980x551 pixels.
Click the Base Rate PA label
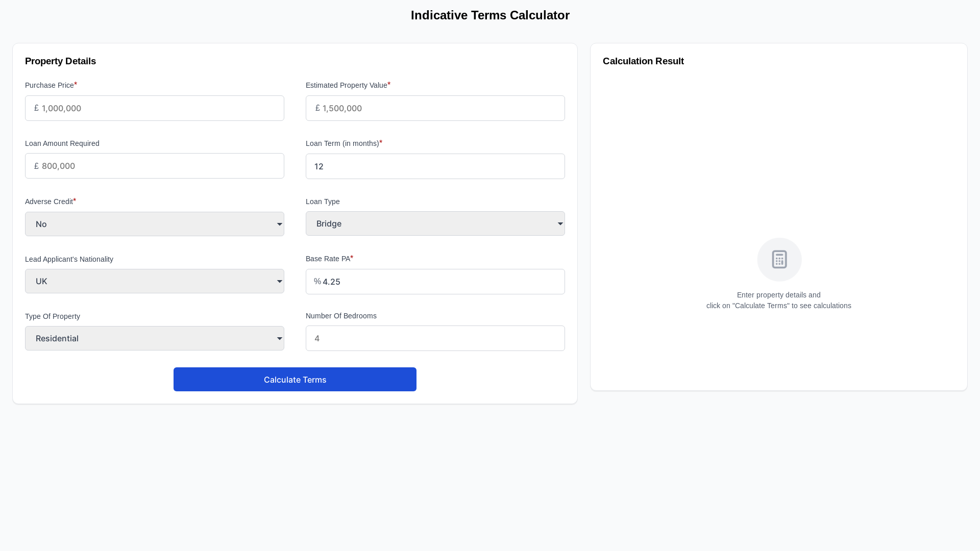[328, 259]
